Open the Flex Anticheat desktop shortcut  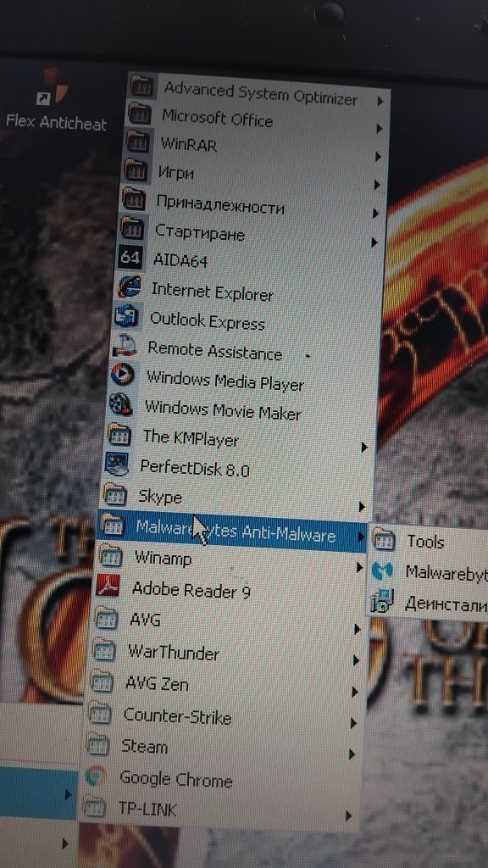click(x=55, y=100)
